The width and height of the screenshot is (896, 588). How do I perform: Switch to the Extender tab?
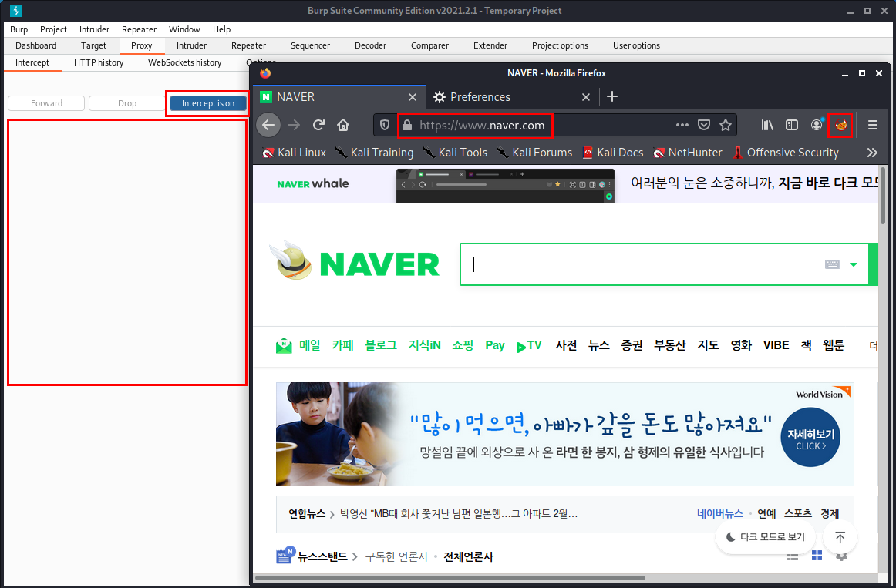(490, 45)
